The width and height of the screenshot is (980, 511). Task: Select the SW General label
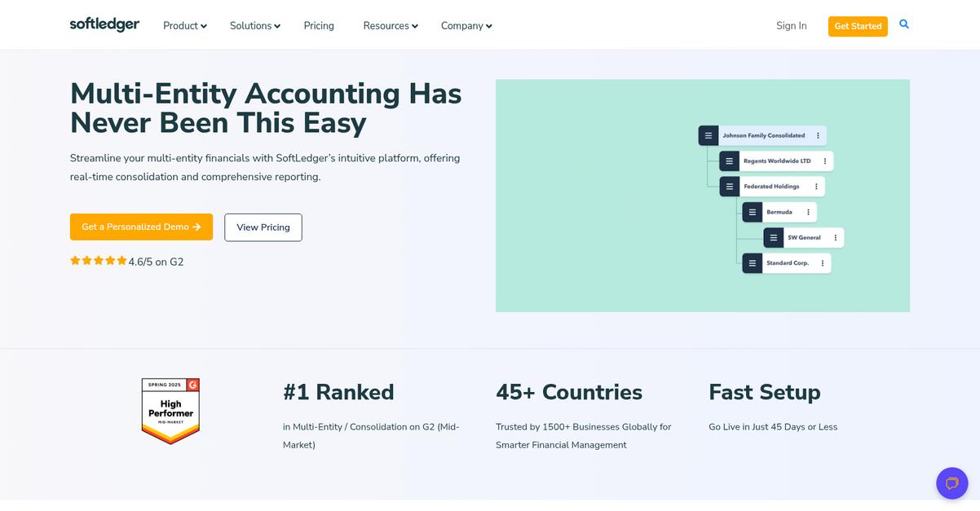(804, 237)
